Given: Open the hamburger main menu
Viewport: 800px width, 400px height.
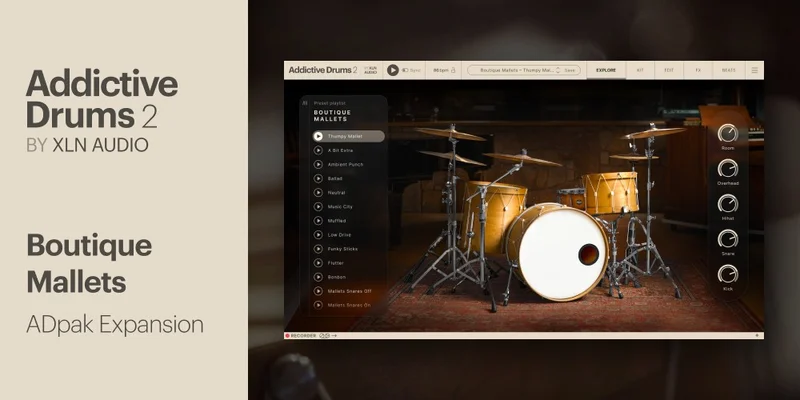Looking at the screenshot, I should coord(755,70).
